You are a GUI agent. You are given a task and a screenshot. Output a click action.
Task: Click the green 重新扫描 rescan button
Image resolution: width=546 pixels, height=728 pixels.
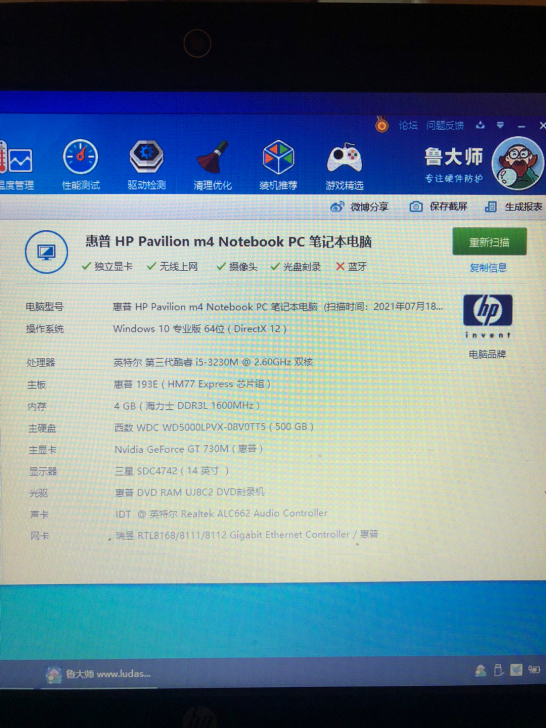pyautogui.click(x=489, y=241)
